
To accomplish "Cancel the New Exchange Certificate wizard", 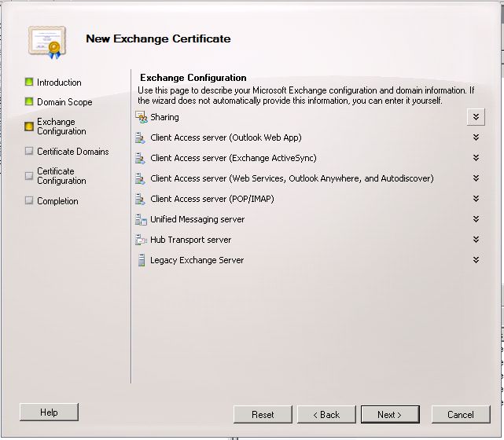I will (461, 415).
